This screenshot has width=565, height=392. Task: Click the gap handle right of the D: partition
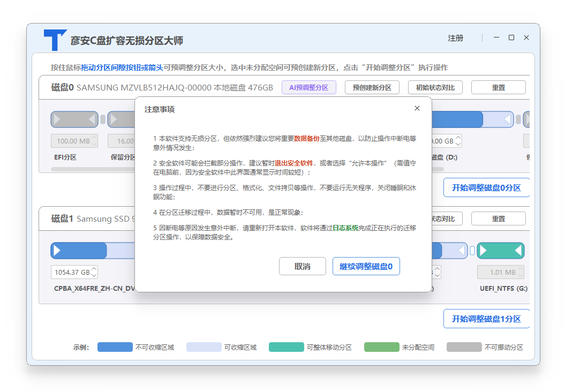(x=518, y=119)
